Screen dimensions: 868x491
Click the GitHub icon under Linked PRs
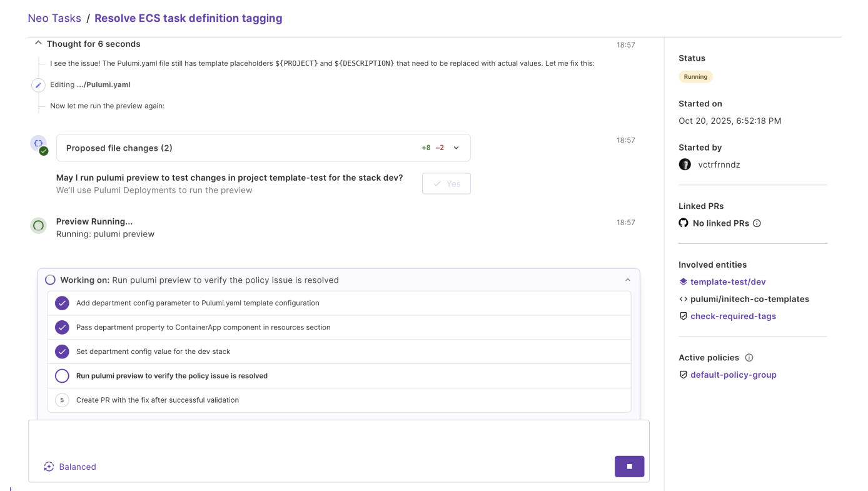click(x=684, y=223)
